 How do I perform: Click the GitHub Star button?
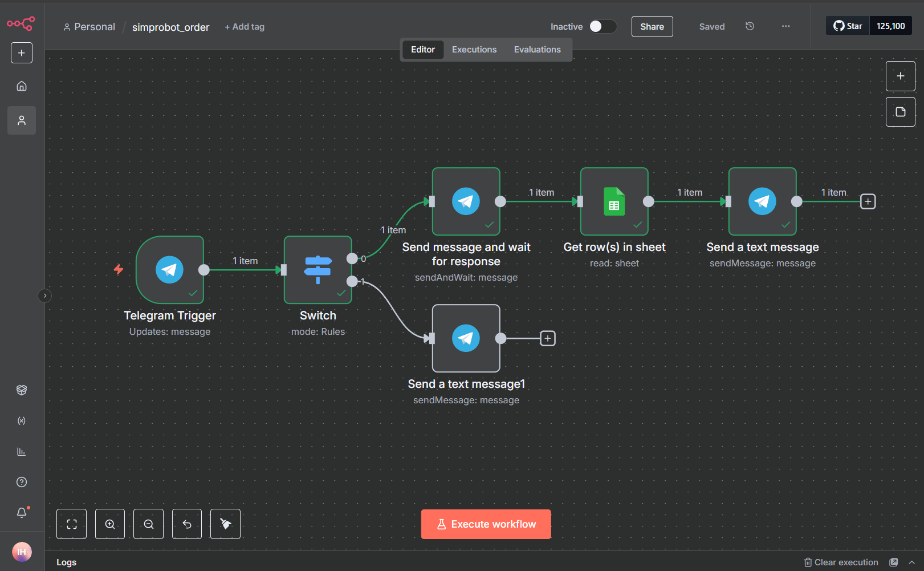pos(848,26)
